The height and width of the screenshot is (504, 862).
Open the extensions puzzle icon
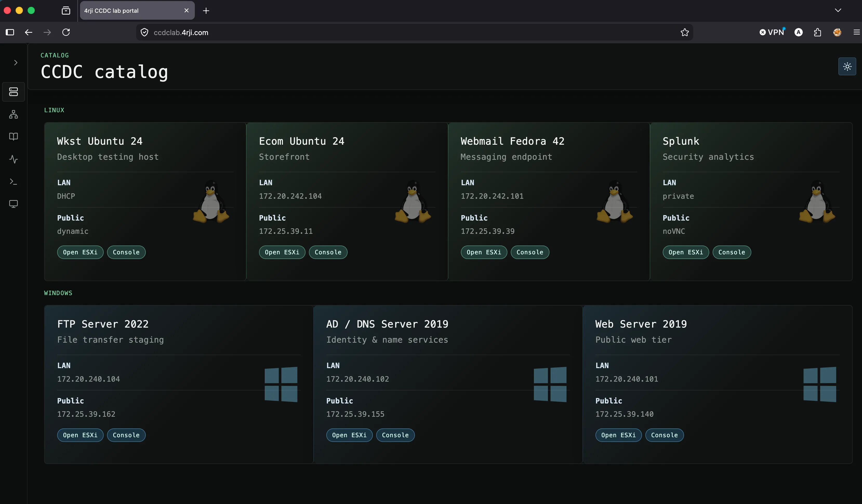tap(818, 32)
